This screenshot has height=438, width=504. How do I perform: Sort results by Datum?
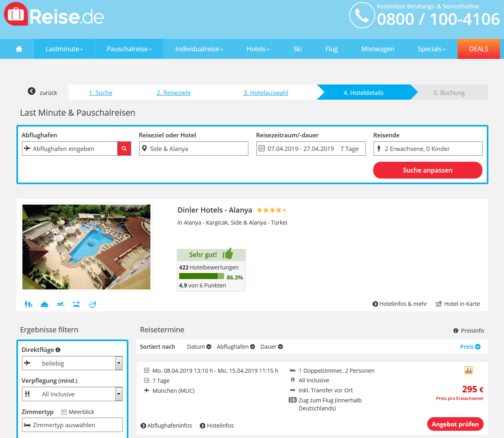[x=199, y=347]
